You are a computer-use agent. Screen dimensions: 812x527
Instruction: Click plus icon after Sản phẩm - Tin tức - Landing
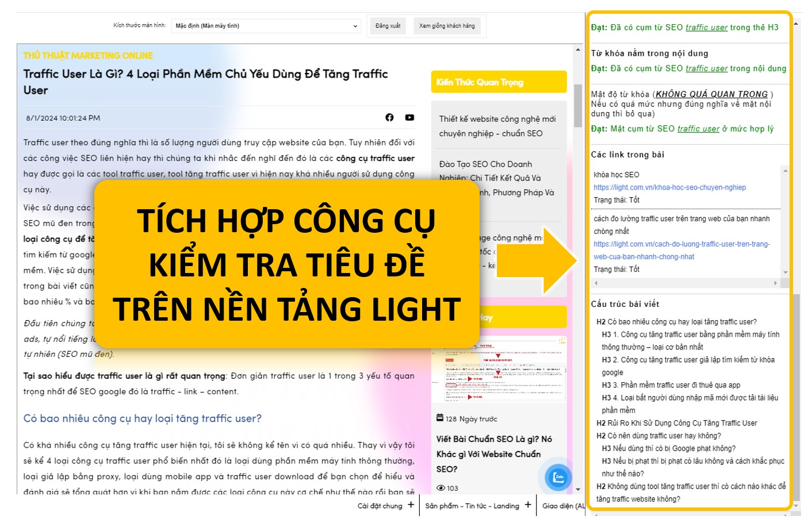(x=528, y=505)
